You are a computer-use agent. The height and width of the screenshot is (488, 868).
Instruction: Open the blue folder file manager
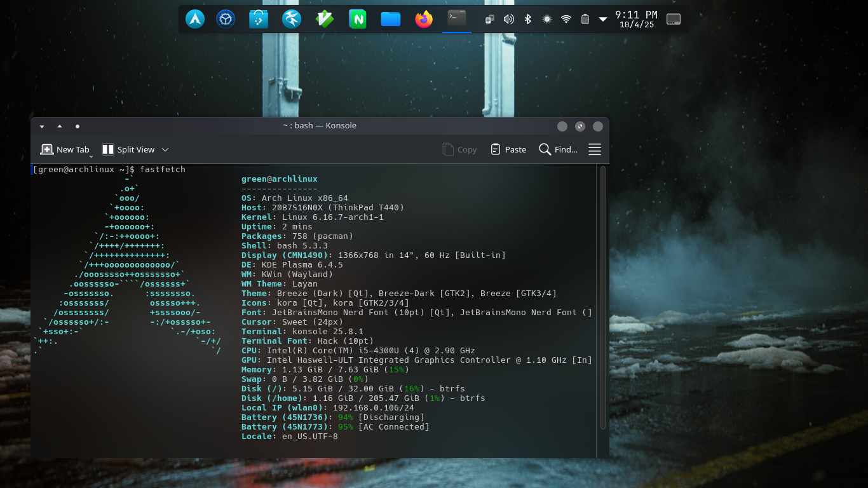391,19
